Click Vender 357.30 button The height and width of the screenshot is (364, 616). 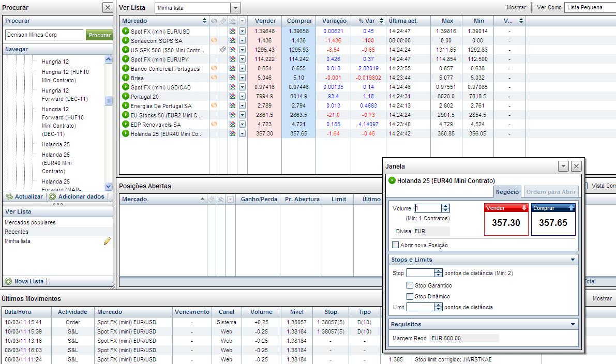click(506, 219)
